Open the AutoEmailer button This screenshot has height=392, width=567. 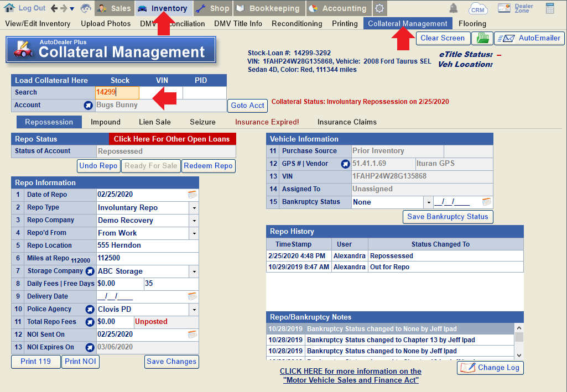coord(529,38)
